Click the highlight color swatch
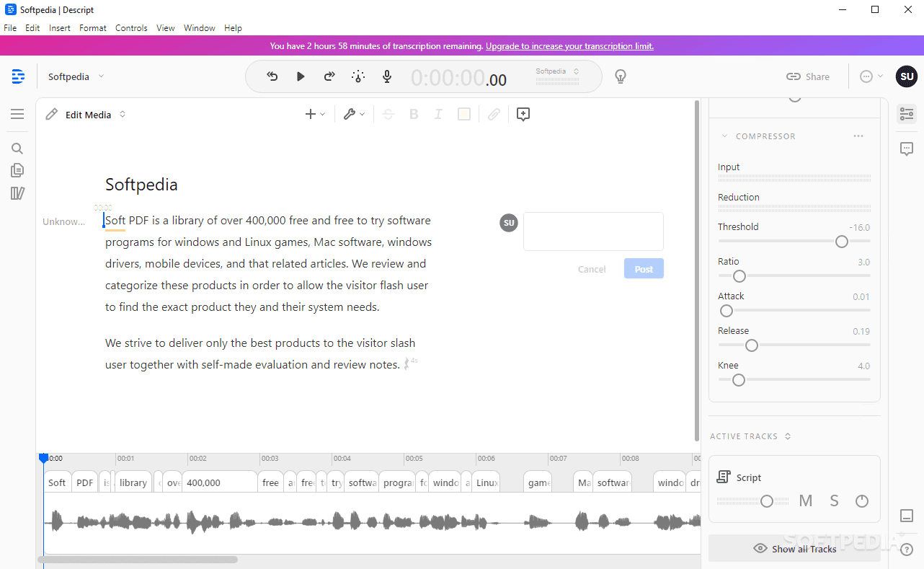Screen dimensions: 924x569 click(464, 114)
